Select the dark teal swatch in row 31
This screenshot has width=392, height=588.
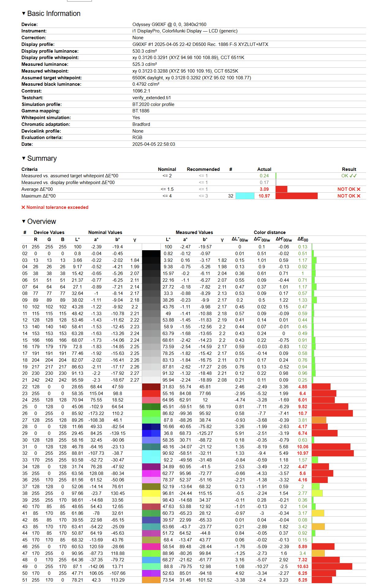point(151,447)
